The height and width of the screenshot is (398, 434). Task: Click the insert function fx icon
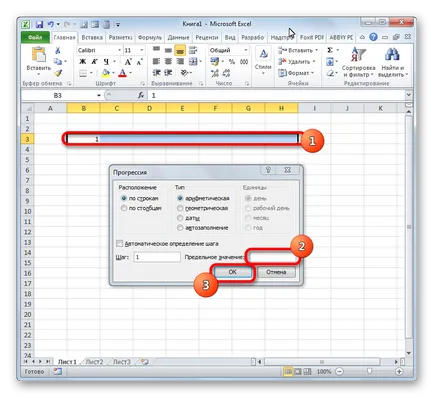coord(141,95)
